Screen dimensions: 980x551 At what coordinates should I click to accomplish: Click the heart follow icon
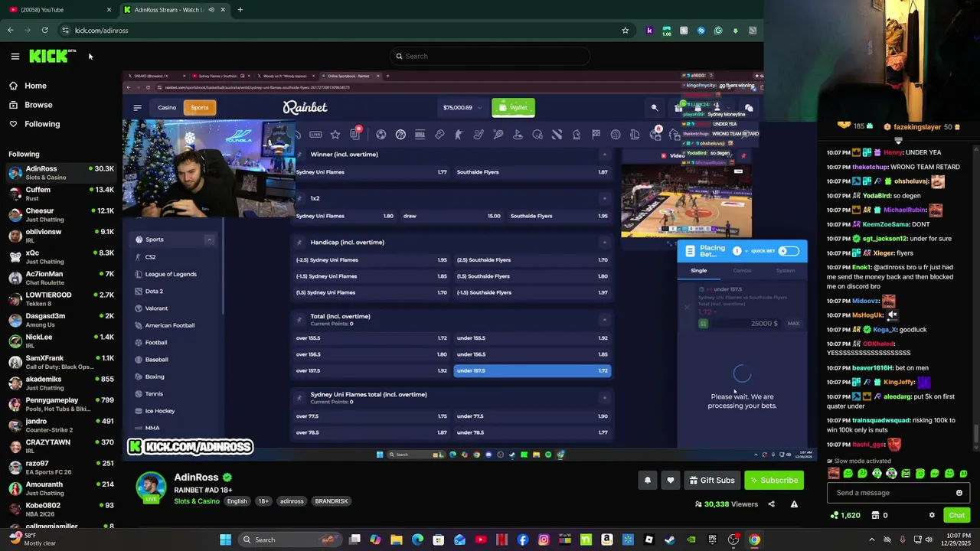pyautogui.click(x=671, y=480)
